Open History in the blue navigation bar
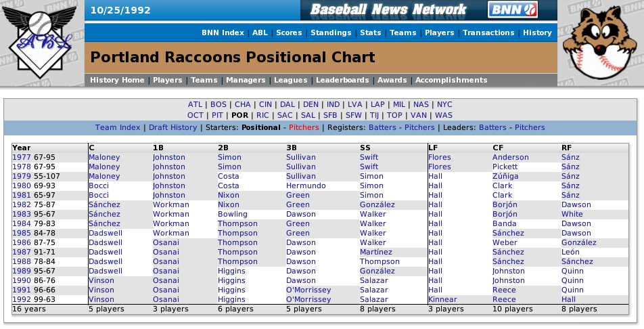Image resolution: width=644 pixels, height=329 pixels. click(537, 33)
